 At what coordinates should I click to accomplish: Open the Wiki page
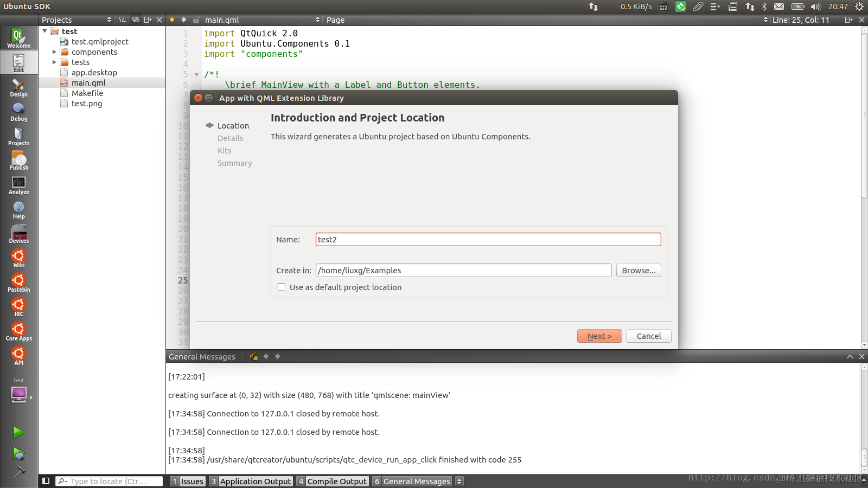18,258
